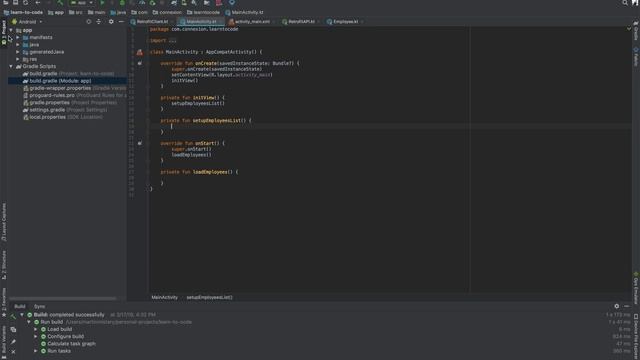Collapse the Gradle Scripts node

coord(11,66)
